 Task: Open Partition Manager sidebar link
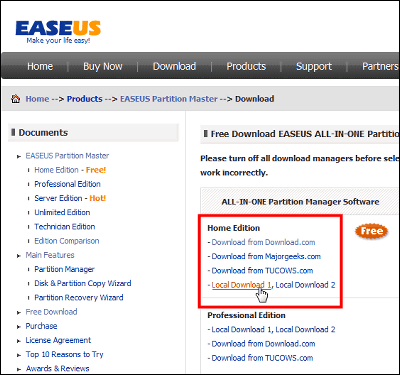tap(64, 269)
